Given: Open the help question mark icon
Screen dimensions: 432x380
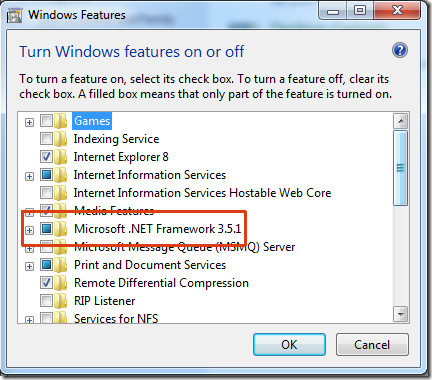Looking at the screenshot, I should click(x=400, y=50).
